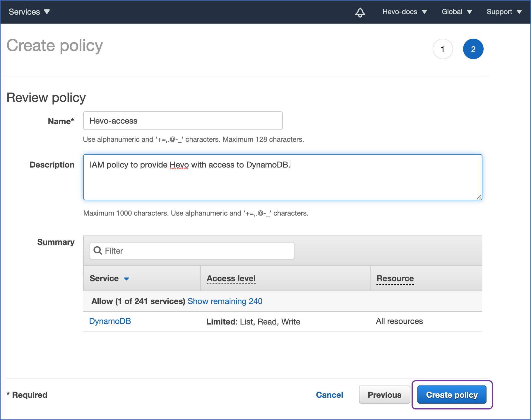Screen dimensions: 531x420
Task: Edit the Hevo-access name field
Action: [183, 121]
